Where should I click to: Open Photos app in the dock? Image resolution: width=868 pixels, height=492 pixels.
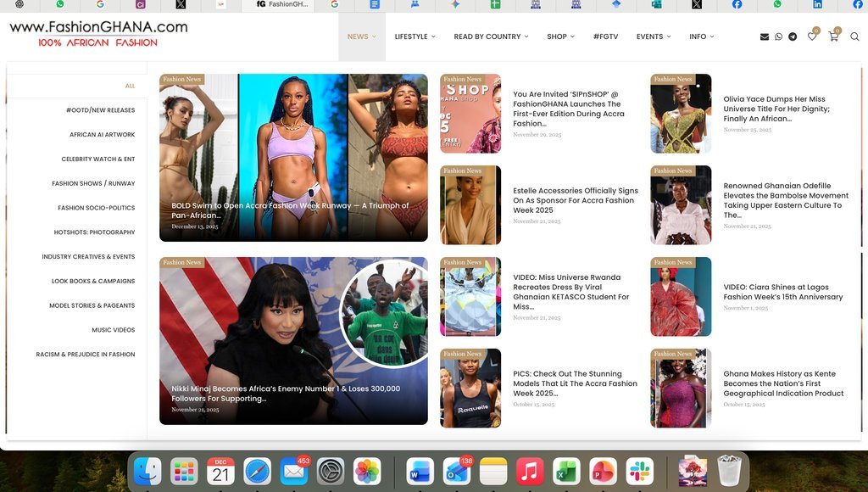coord(367,472)
